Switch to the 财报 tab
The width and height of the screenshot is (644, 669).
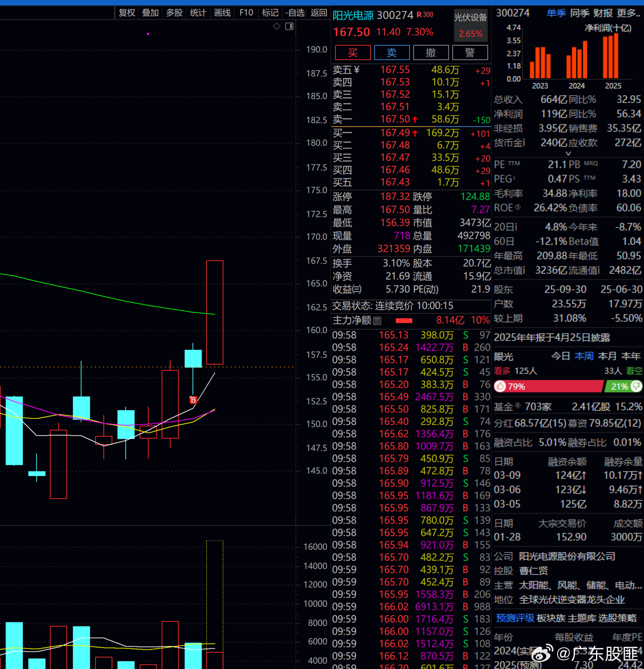(603, 13)
